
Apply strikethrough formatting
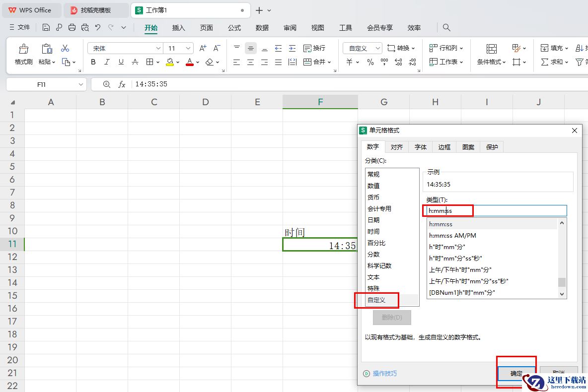[x=135, y=62]
